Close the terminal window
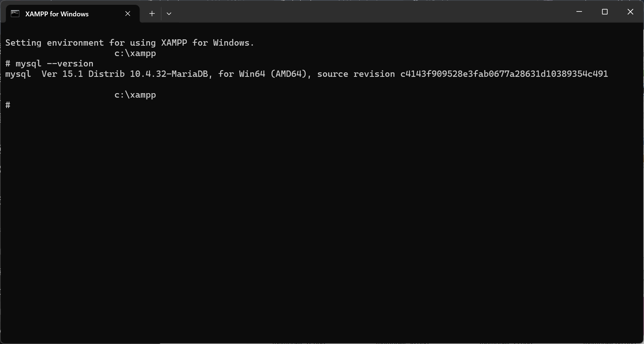 click(x=630, y=12)
